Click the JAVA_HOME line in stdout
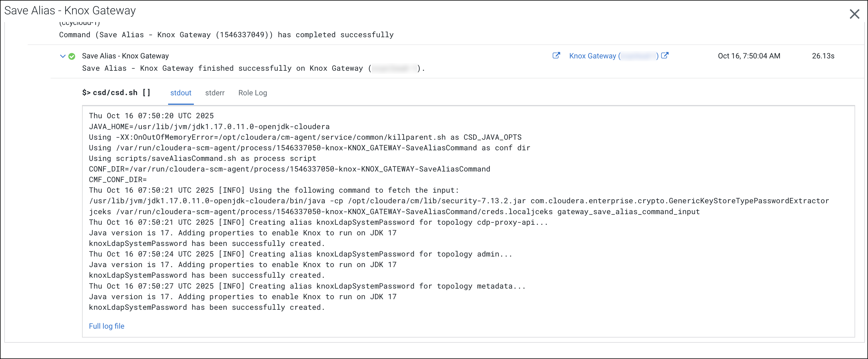The image size is (868, 359). [209, 127]
